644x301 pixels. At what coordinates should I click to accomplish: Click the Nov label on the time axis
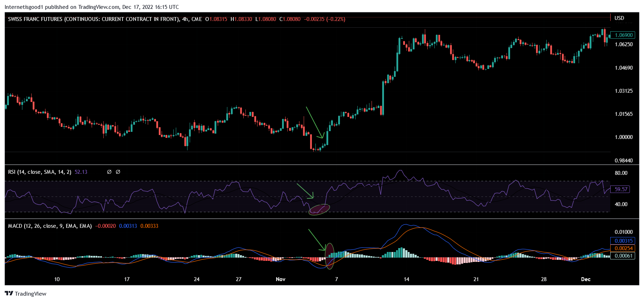point(281,279)
